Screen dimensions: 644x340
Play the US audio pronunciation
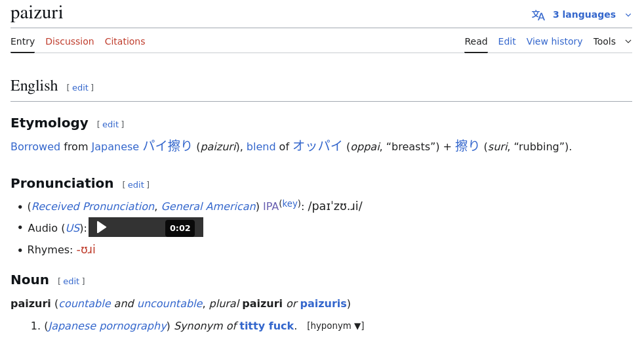(102, 227)
